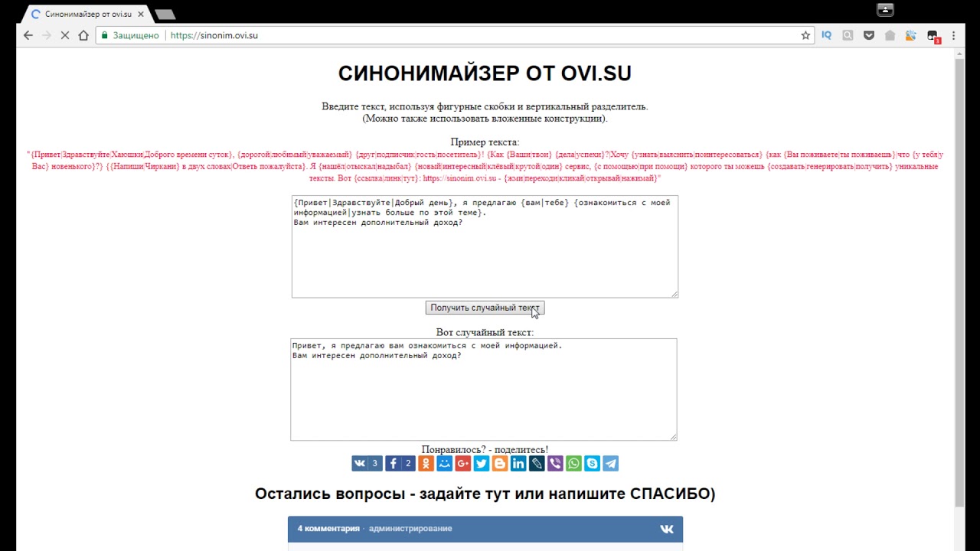This screenshot has height=551, width=980.
Task: Click the VK logo in comments header
Action: [x=667, y=529]
